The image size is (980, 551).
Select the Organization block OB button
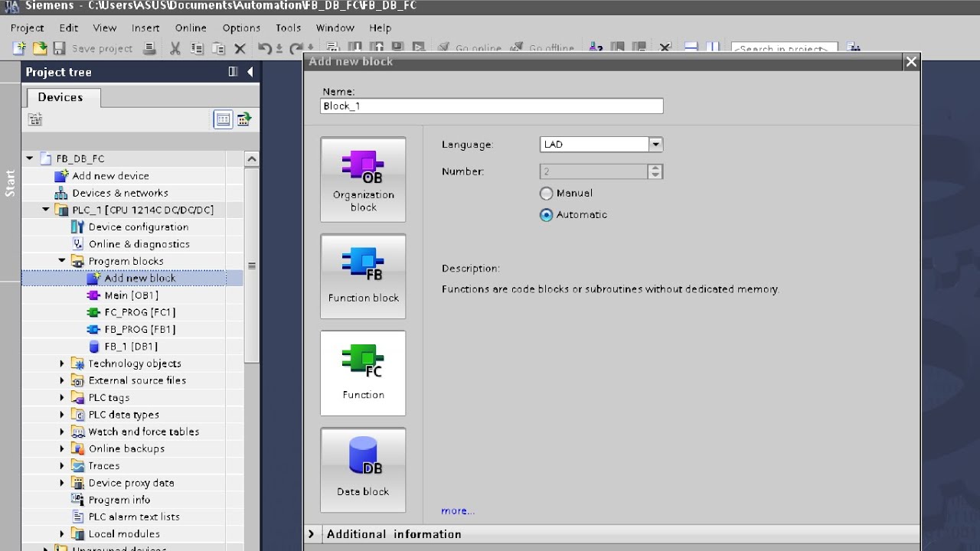point(363,180)
